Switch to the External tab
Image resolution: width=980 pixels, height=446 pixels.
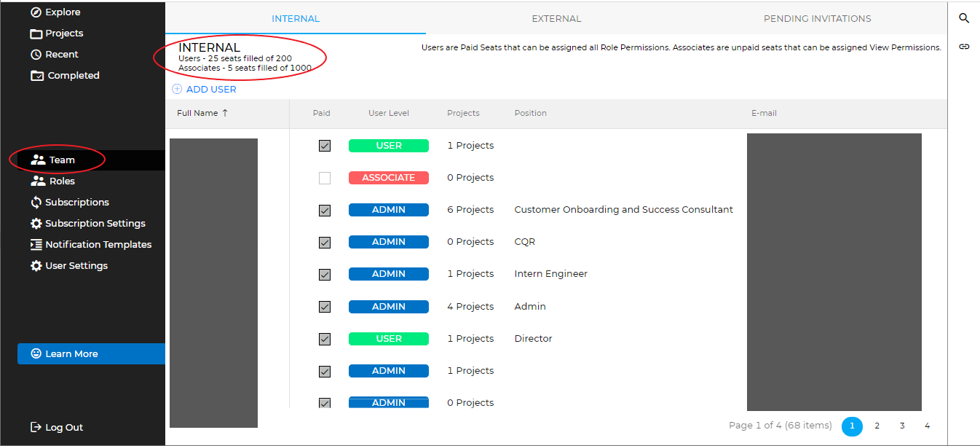coord(556,19)
